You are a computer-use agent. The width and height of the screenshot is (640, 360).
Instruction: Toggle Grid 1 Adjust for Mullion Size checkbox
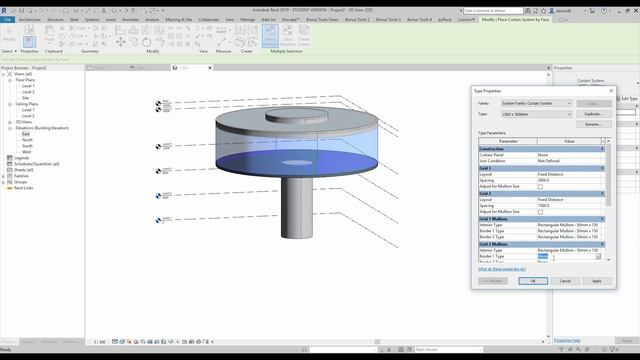pyautogui.click(x=540, y=187)
